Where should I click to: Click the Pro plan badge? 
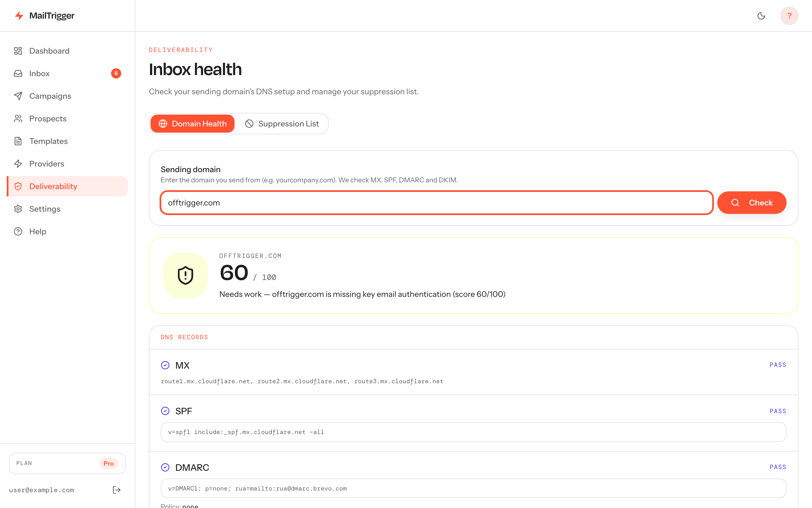(x=109, y=463)
